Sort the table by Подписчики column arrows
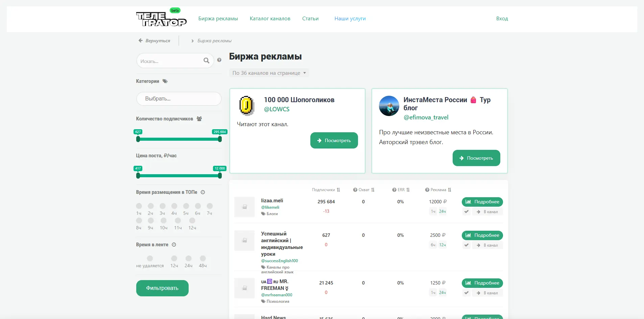 coord(339,190)
